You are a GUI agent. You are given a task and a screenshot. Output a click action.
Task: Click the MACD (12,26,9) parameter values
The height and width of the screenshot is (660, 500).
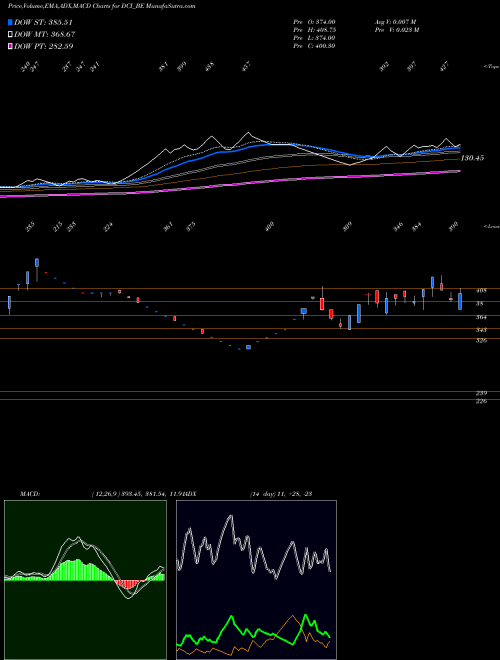click(x=138, y=494)
